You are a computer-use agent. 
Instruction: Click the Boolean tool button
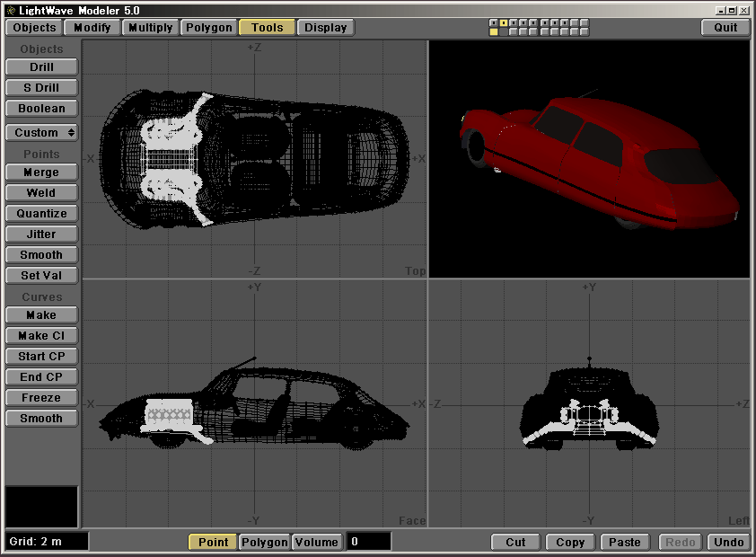[41, 109]
